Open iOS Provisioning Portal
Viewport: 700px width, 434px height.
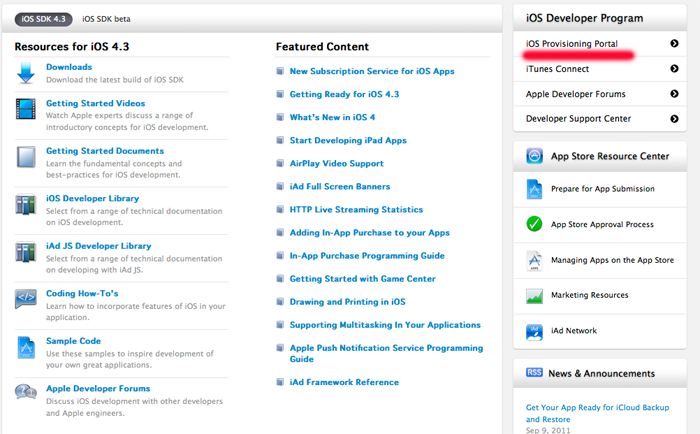(571, 44)
